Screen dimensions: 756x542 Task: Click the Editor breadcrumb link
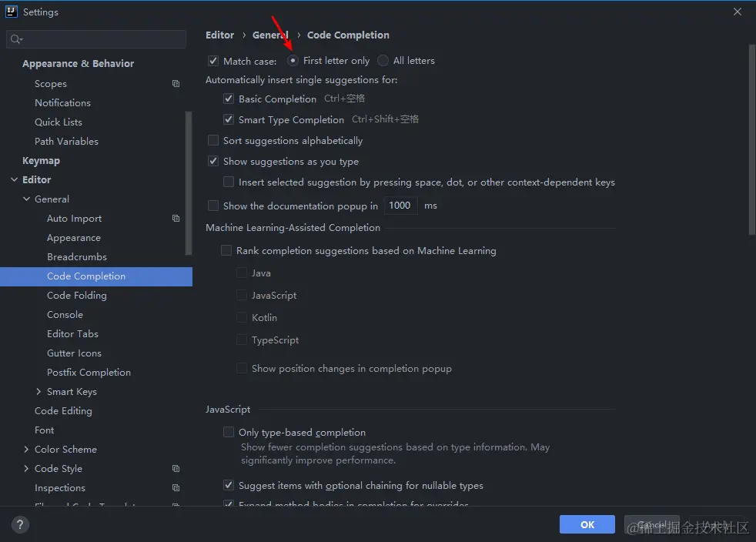(x=220, y=35)
